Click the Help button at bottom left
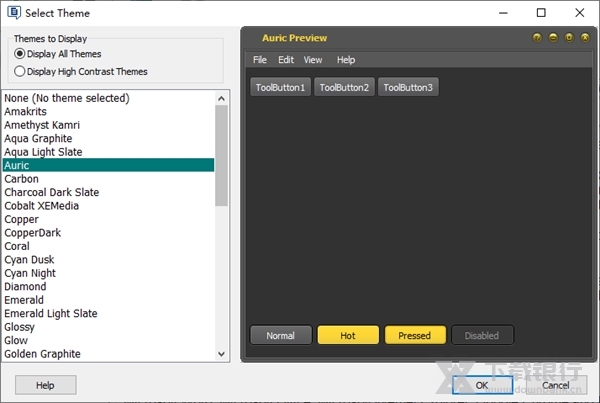 45,385
